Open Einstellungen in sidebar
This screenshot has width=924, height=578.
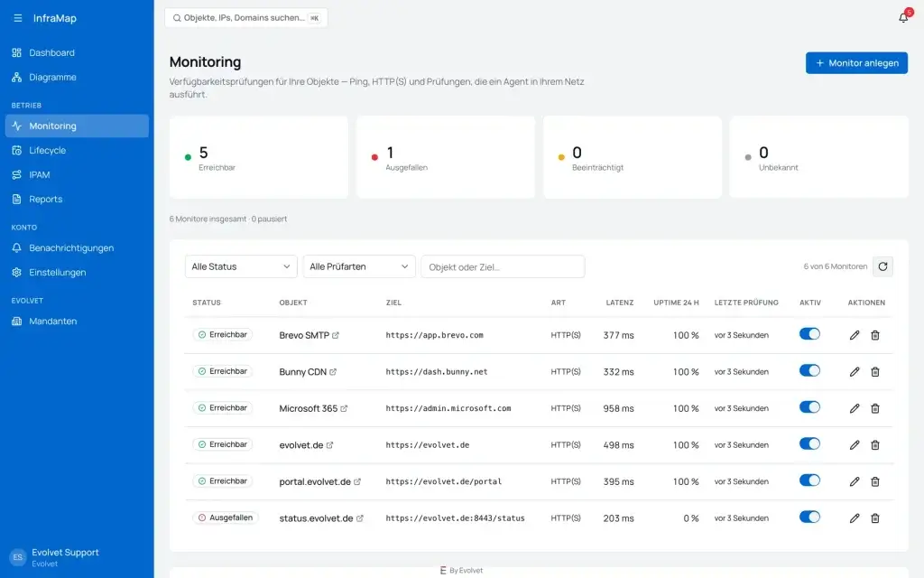point(77,273)
